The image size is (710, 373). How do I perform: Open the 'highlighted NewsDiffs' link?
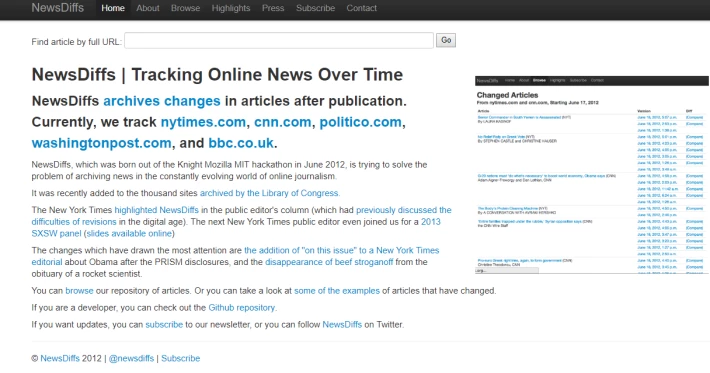[x=156, y=210]
